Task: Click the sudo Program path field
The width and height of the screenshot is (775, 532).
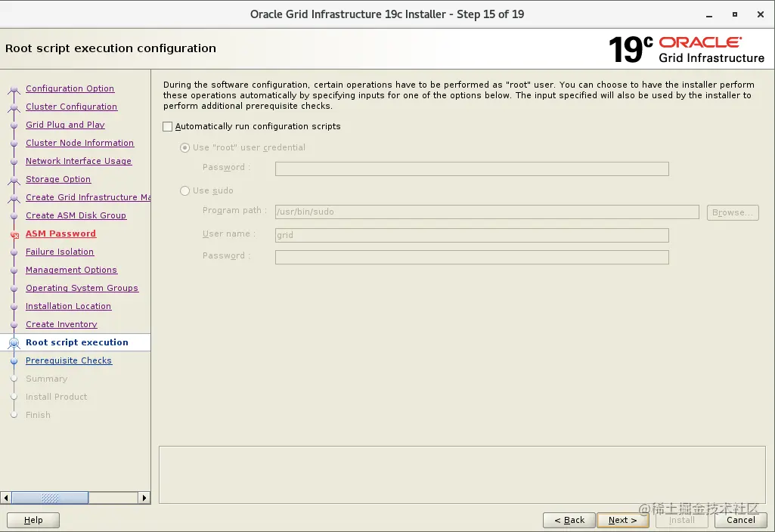Action: tap(488, 212)
